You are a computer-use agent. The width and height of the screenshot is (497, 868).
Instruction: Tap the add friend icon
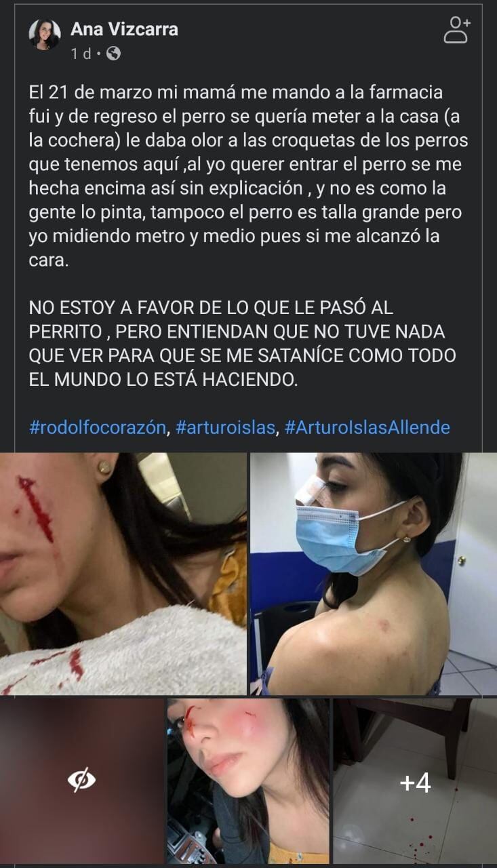coord(457,31)
